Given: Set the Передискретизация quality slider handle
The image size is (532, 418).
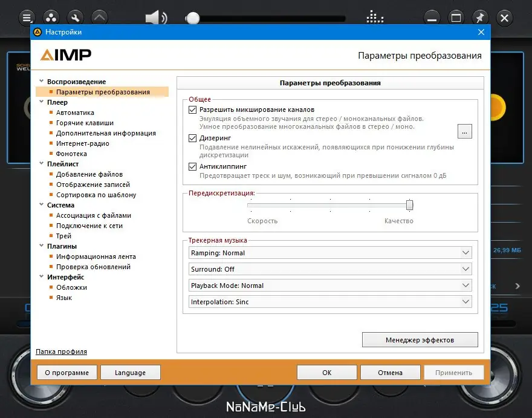Looking at the screenshot, I should pos(409,204).
